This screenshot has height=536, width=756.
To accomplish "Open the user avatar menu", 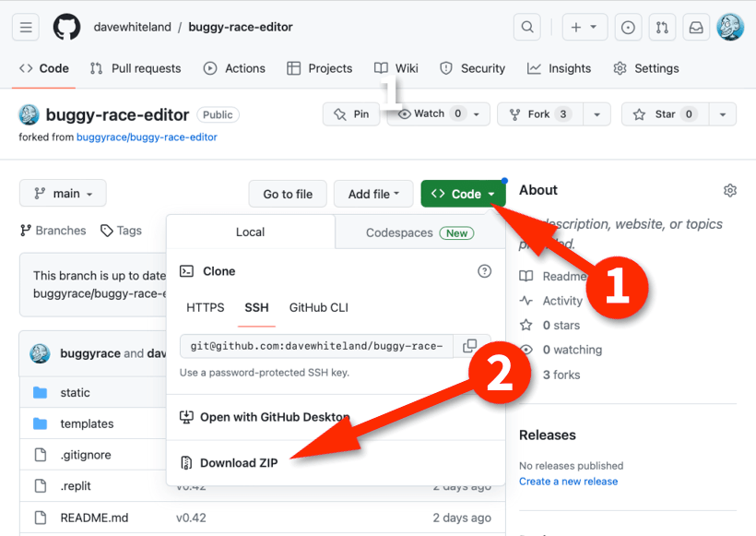I will (730, 27).
